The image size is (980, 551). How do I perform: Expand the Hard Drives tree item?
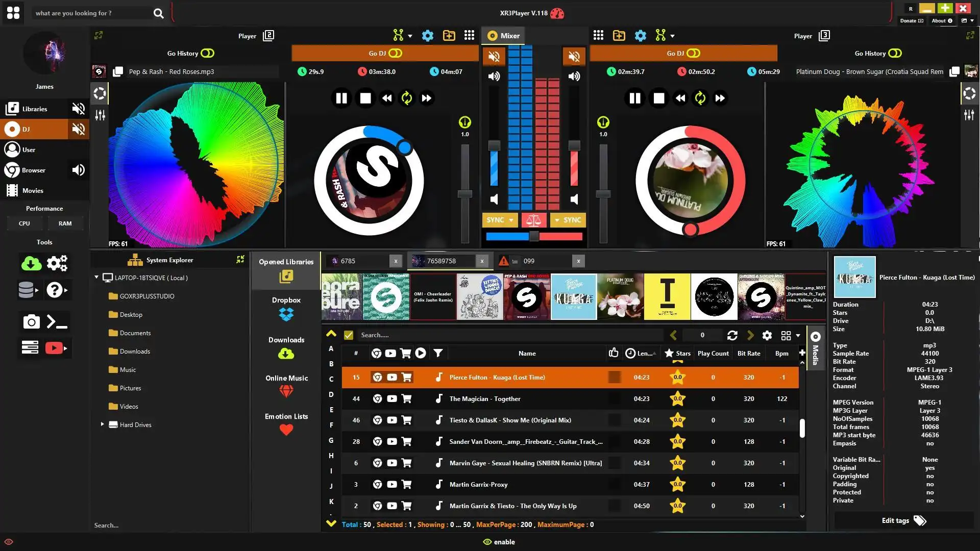click(102, 424)
